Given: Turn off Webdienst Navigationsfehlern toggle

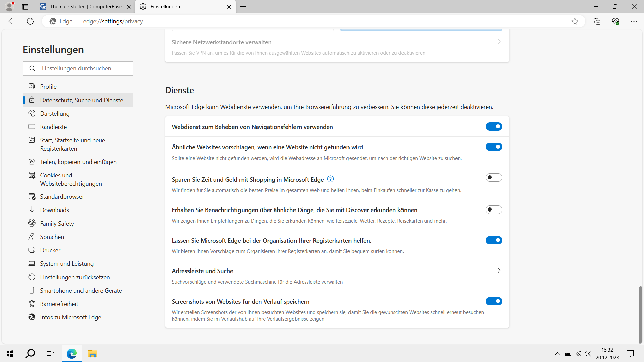Looking at the screenshot, I should (494, 126).
